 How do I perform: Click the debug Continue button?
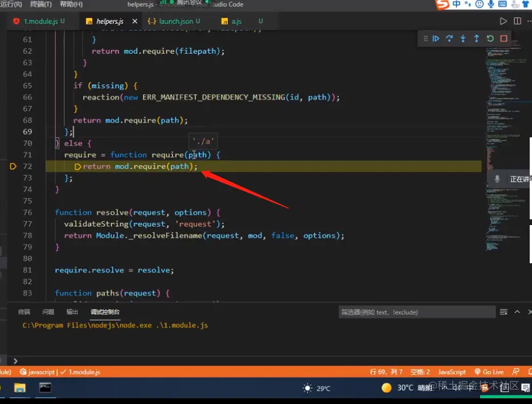436,39
